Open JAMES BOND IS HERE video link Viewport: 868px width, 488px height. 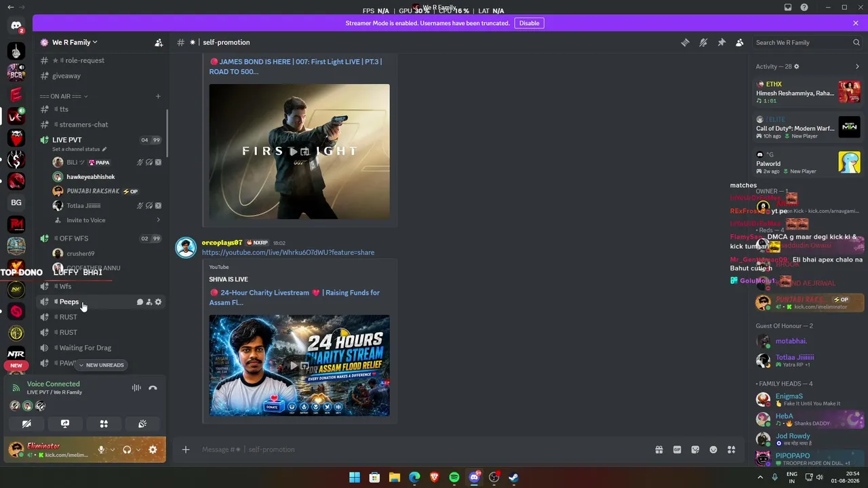click(296, 66)
